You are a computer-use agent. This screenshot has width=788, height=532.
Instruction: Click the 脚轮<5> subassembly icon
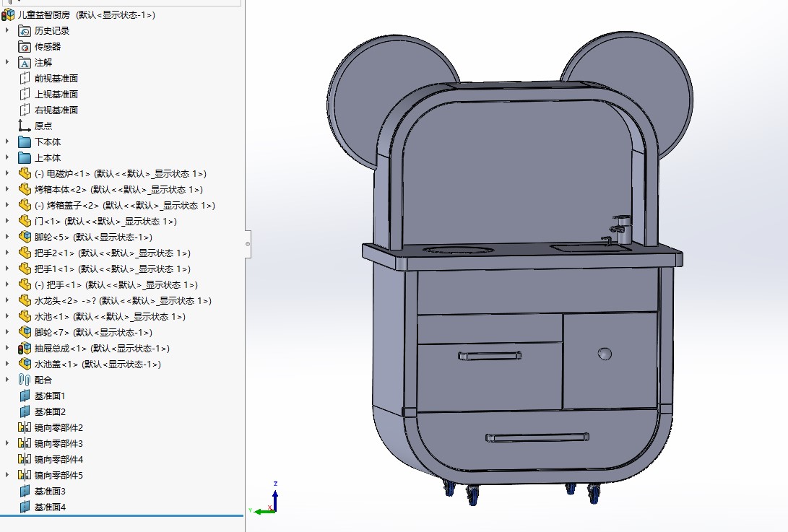pos(25,237)
